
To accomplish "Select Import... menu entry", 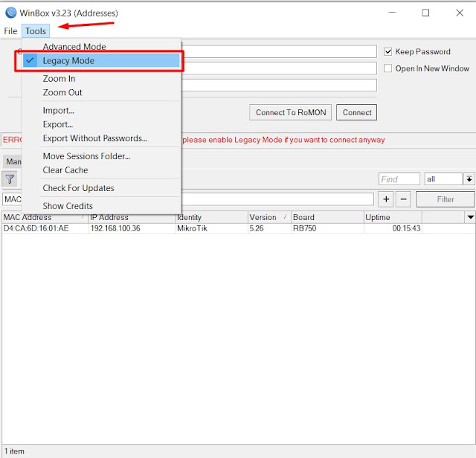I will tap(102, 111).
